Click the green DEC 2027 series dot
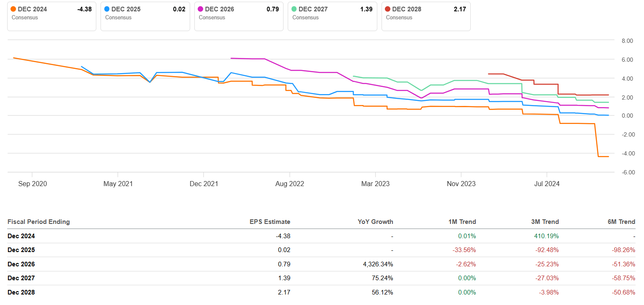The height and width of the screenshot is (305, 644). (294, 9)
